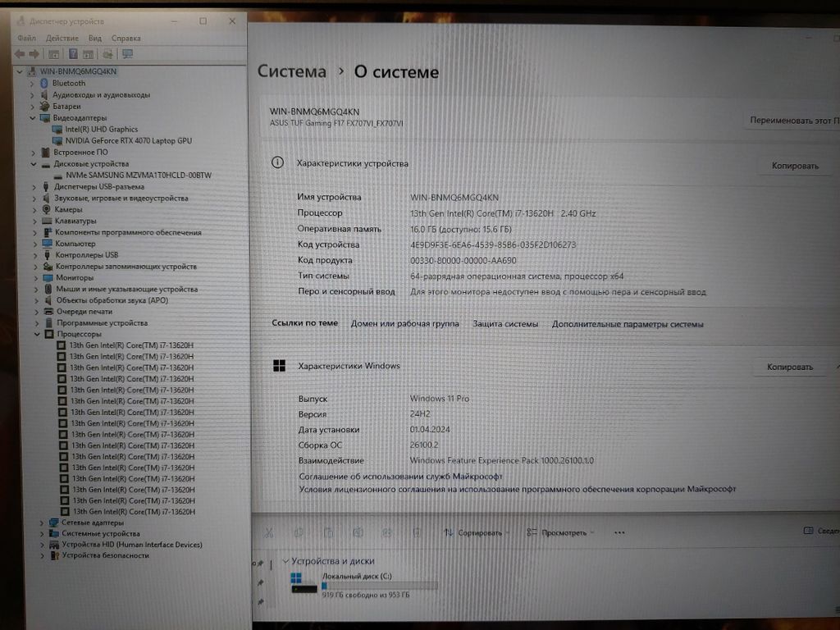Select Intel(R) UHD Graphics adapter

coord(102,129)
